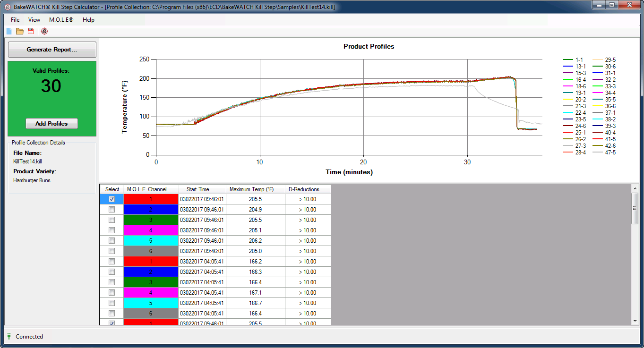Screen dimensions: 644x348
Task: Click the Add Profiles button
Action: (52, 124)
